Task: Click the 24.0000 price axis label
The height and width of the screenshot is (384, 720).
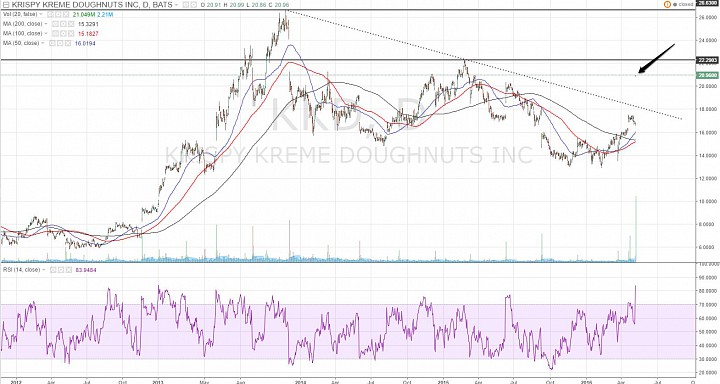Action: [708, 40]
